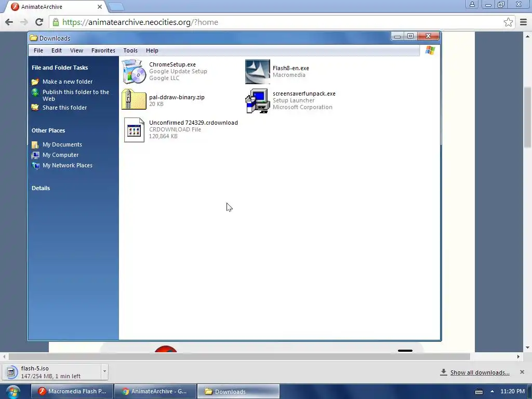Screen dimensions: 532x399
Task: Dismiss the downloads bar close X
Action: [522, 372]
